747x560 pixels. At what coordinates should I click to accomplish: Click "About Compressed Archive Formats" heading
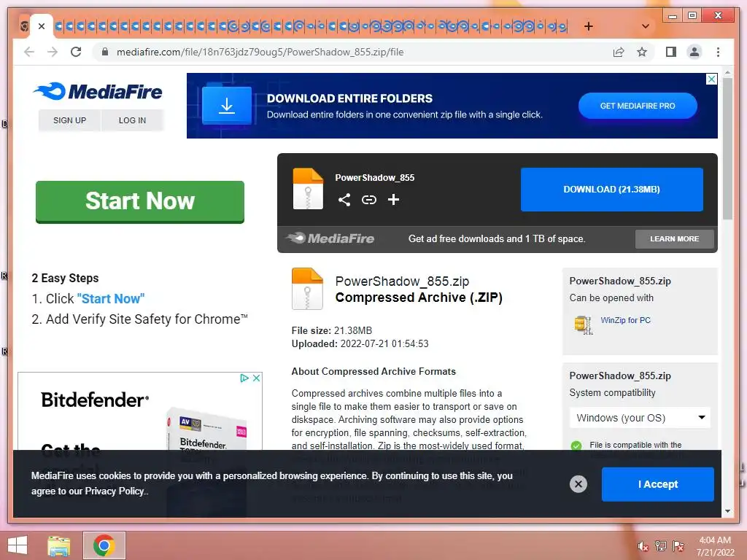pos(373,371)
